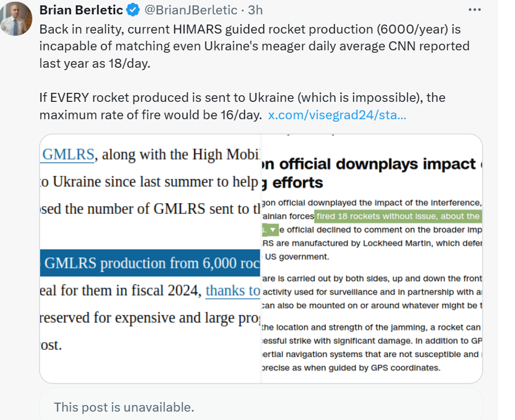
Task: Open the @BrianJBerletic handle link
Action: [186, 11]
